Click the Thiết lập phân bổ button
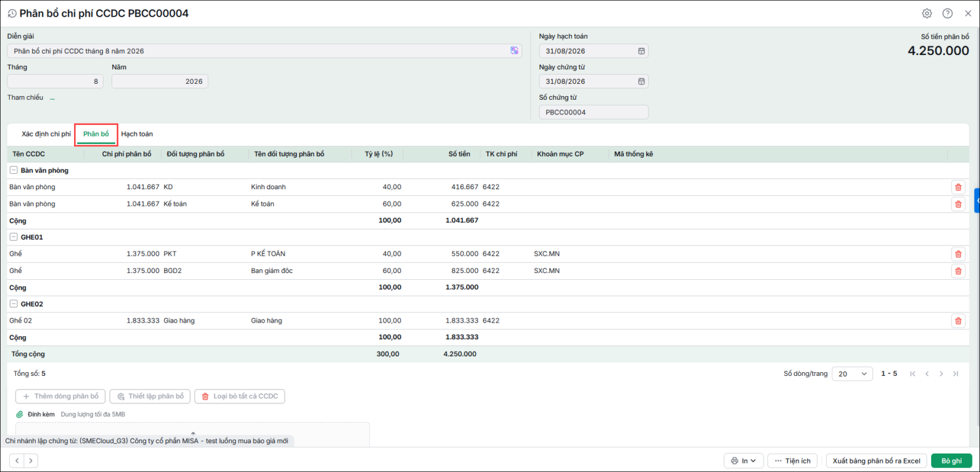This screenshot has height=472, width=980. (x=150, y=397)
